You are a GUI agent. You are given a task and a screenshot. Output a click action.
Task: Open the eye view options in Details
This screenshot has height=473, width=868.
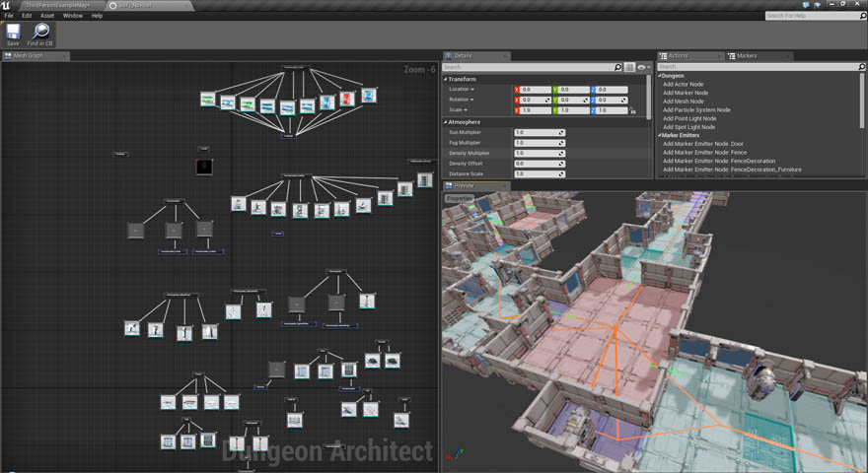(643, 67)
